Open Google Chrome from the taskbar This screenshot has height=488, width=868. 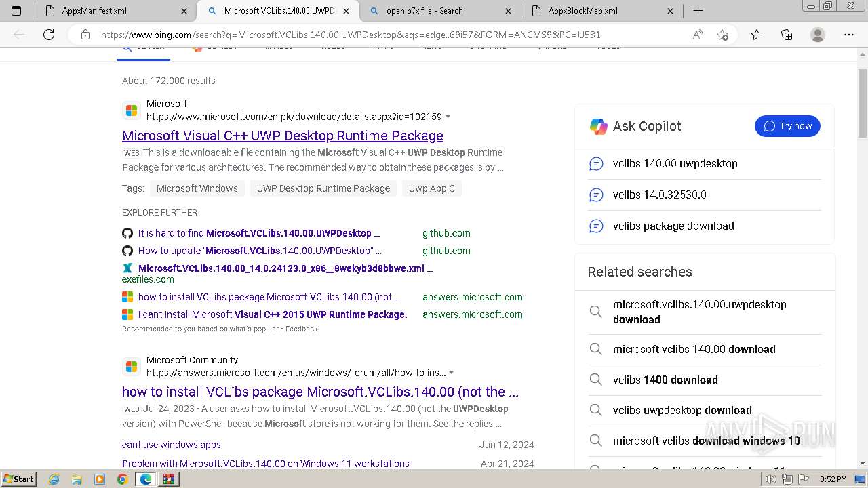pyautogui.click(x=122, y=479)
